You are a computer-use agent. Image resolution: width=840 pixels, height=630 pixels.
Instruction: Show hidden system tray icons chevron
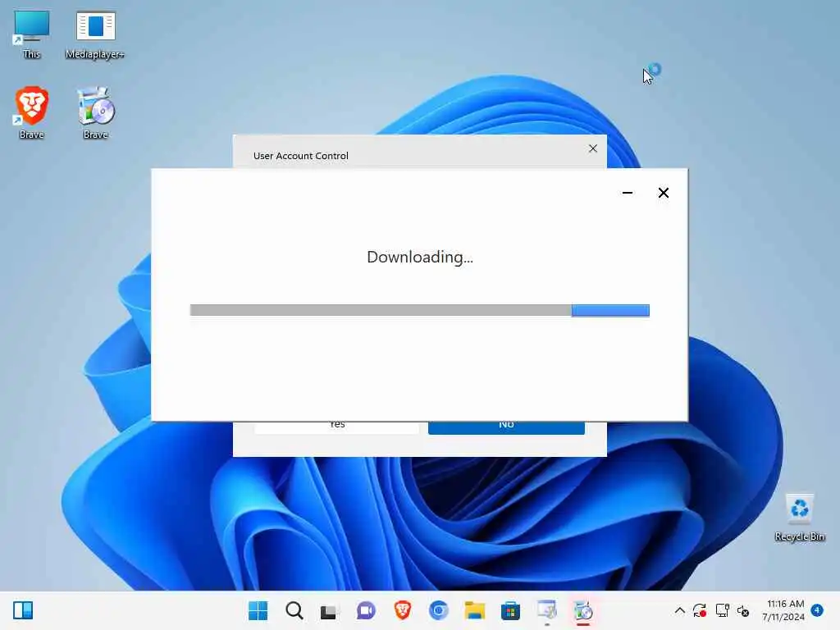click(x=680, y=610)
